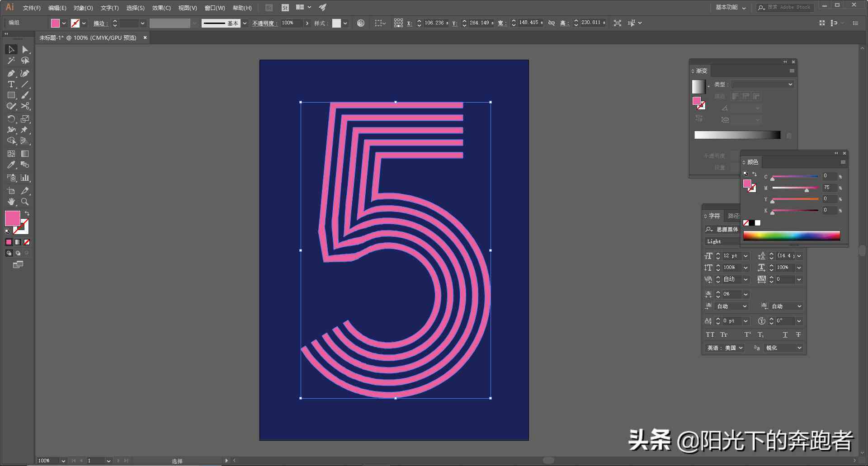Viewport: 868px width, 466px height.
Task: Activate document tab 未标题-1*
Action: [88, 38]
